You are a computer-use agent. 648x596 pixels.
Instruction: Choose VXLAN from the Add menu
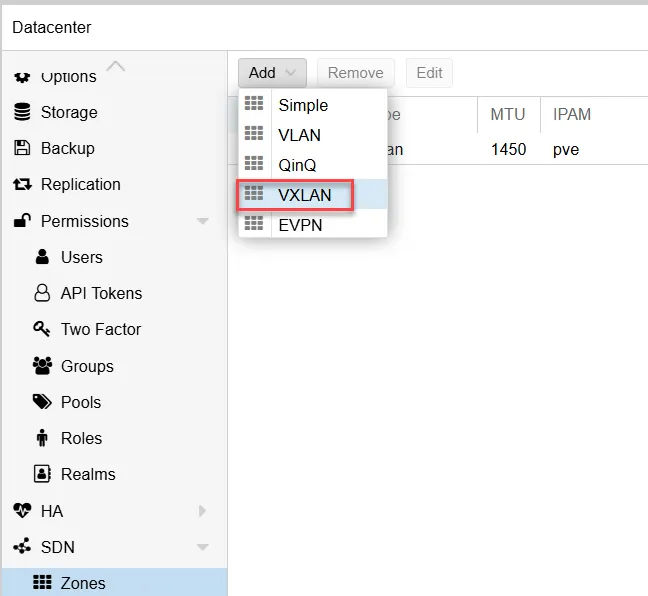tap(313, 195)
